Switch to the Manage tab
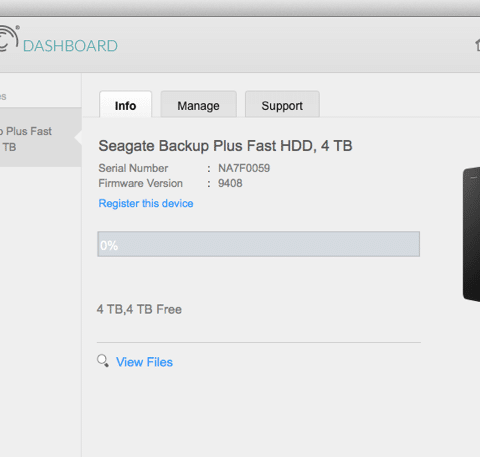Viewport: 480px width, 457px height. click(198, 104)
